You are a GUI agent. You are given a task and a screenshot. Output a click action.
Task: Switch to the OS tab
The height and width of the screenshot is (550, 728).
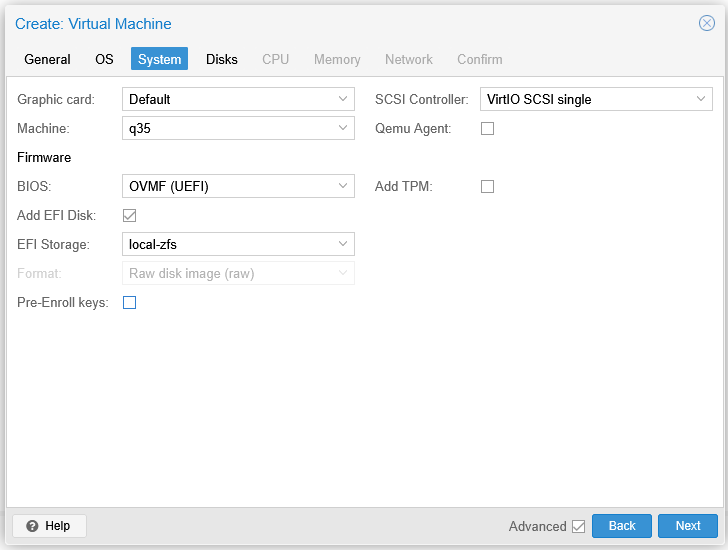(104, 59)
